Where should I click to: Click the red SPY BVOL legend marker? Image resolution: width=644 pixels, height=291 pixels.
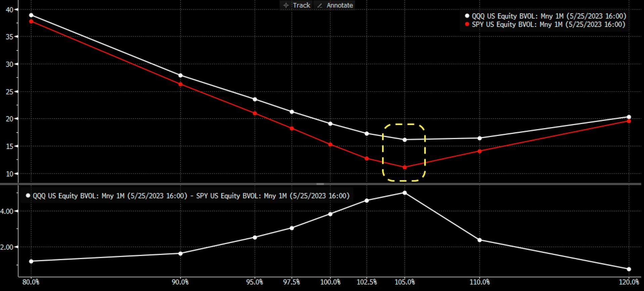tap(467, 24)
